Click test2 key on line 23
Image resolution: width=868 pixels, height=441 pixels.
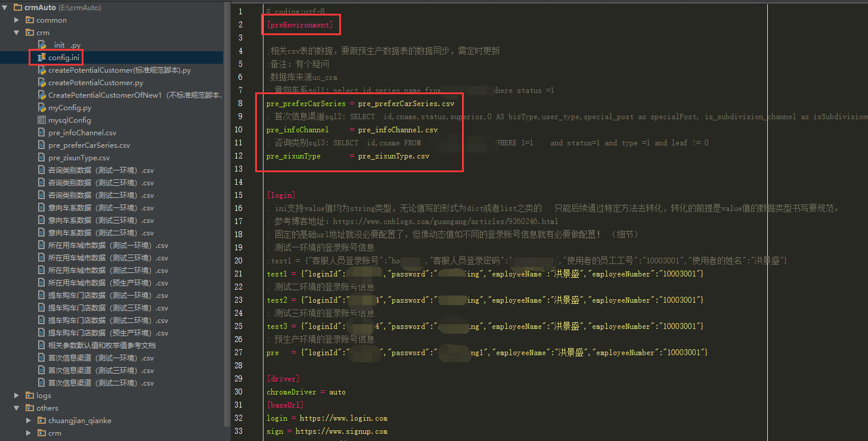click(277, 300)
